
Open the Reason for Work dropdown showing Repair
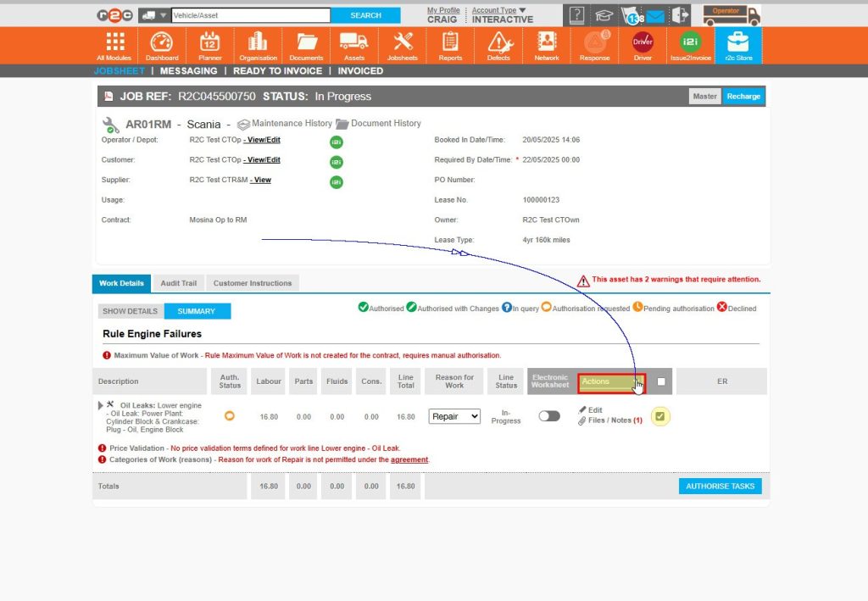pos(454,416)
